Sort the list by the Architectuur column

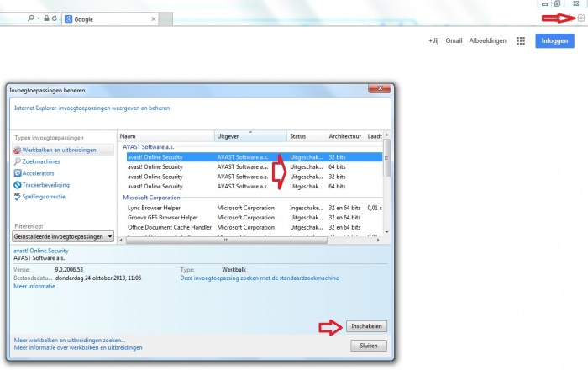click(x=345, y=136)
